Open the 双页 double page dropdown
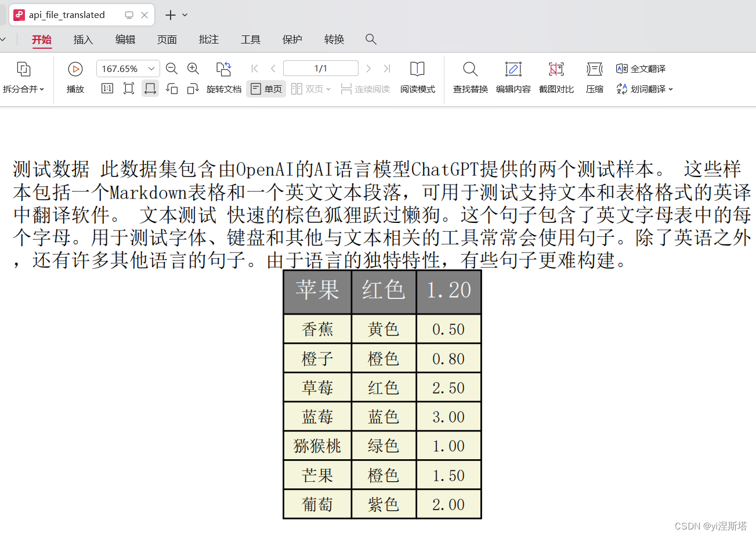The height and width of the screenshot is (537, 756). 311,89
